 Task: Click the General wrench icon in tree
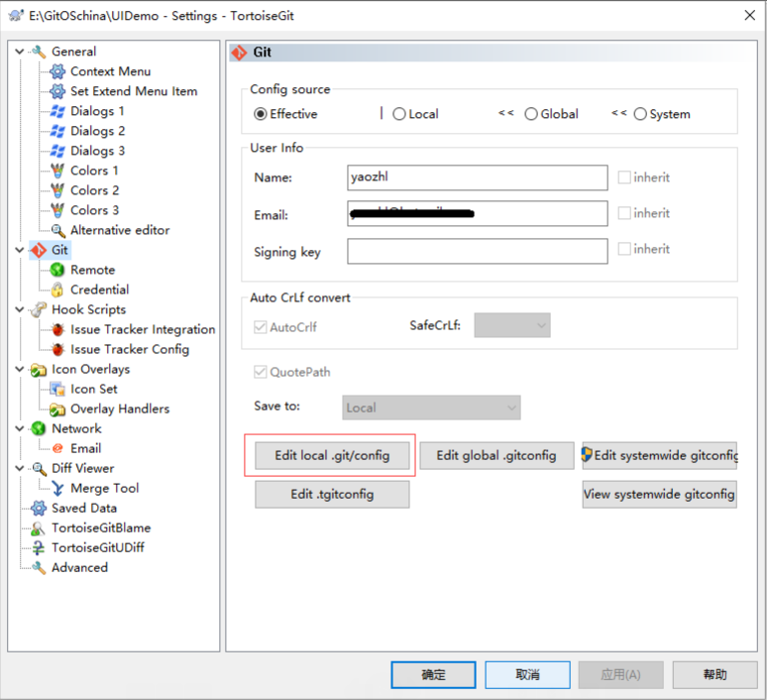point(39,52)
